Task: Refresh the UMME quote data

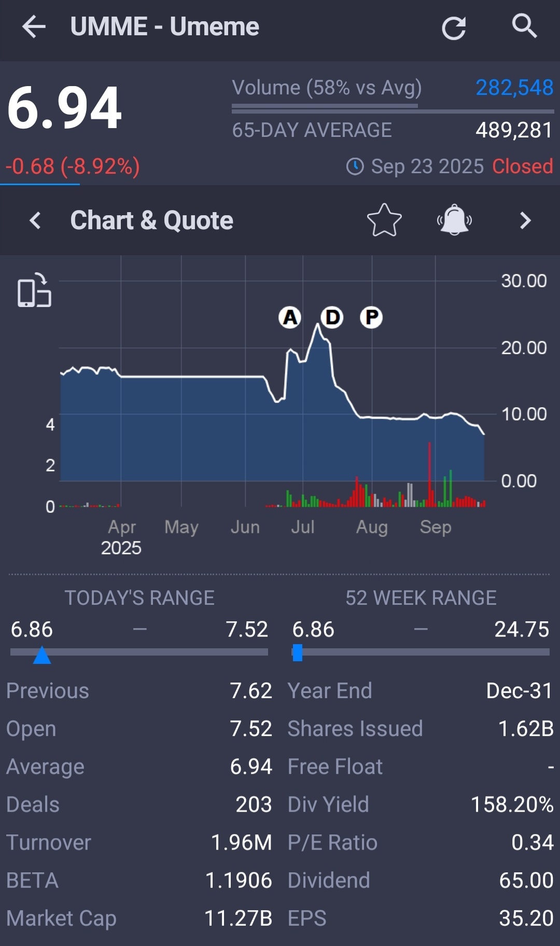Action: (x=454, y=27)
